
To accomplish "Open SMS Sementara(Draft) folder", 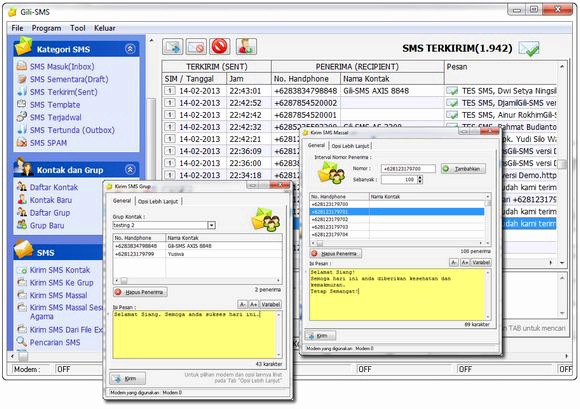I will pyautogui.click(x=69, y=79).
